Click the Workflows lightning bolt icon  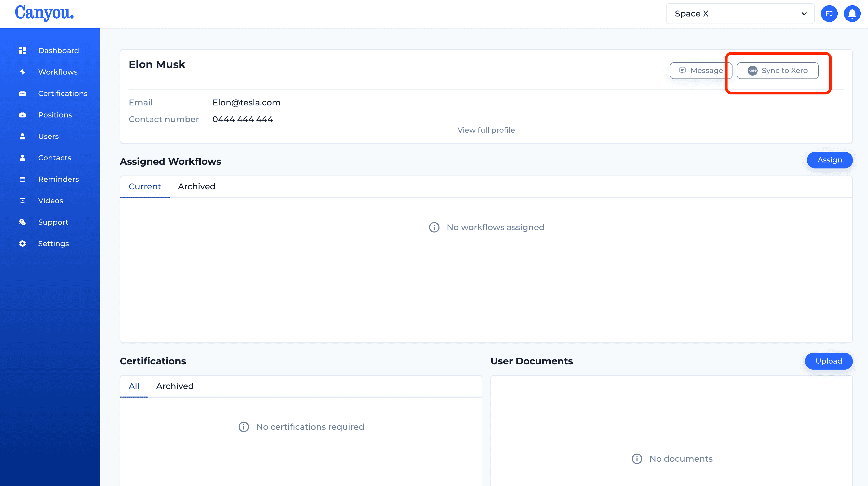(22, 72)
